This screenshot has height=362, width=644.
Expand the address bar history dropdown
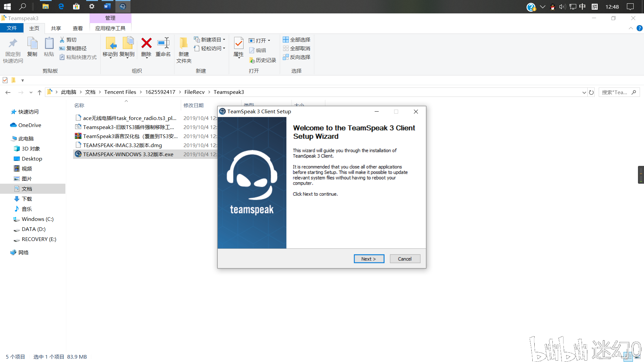tap(584, 93)
